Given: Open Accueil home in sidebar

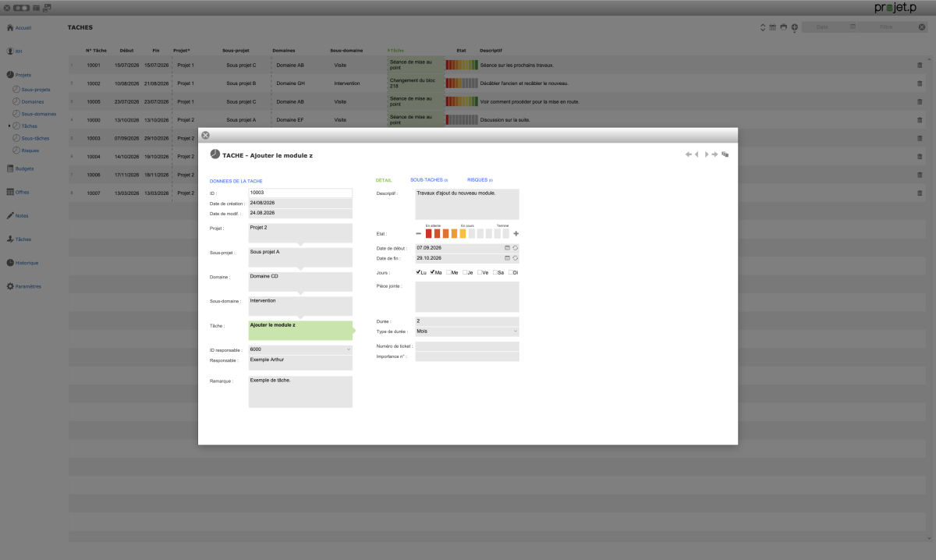Looking at the screenshot, I should click(19, 27).
